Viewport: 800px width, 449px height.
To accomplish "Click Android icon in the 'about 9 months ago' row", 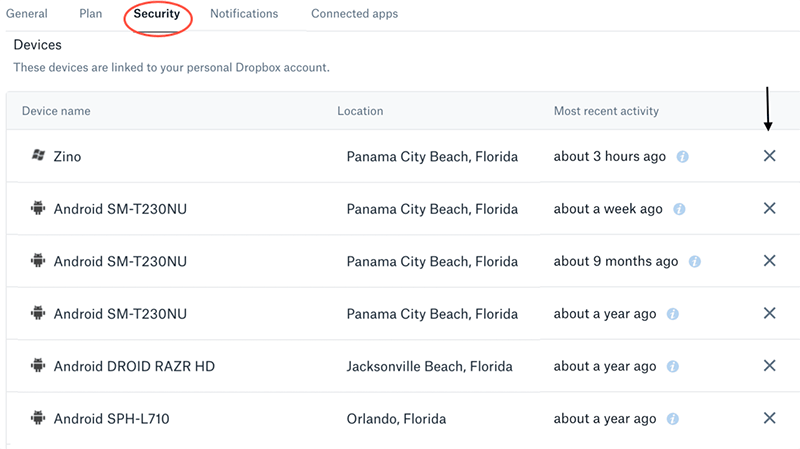I will pyautogui.click(x=38, y=261).
